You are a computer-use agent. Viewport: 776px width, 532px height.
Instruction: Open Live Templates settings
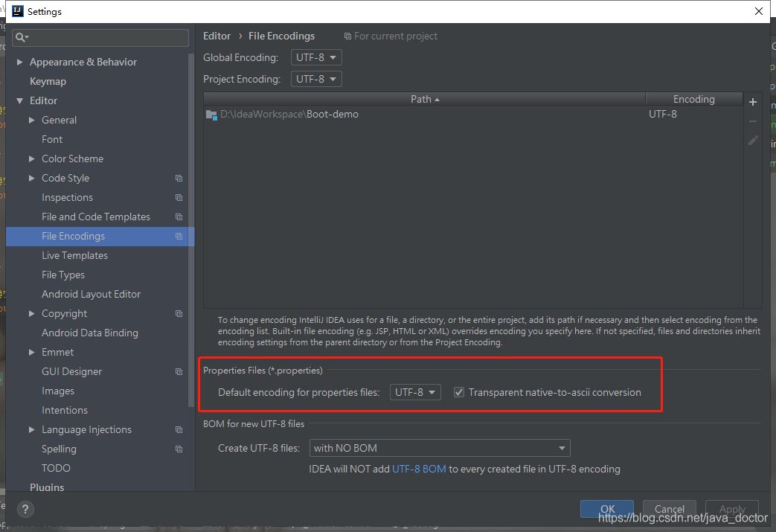click(x=74, y=255)
